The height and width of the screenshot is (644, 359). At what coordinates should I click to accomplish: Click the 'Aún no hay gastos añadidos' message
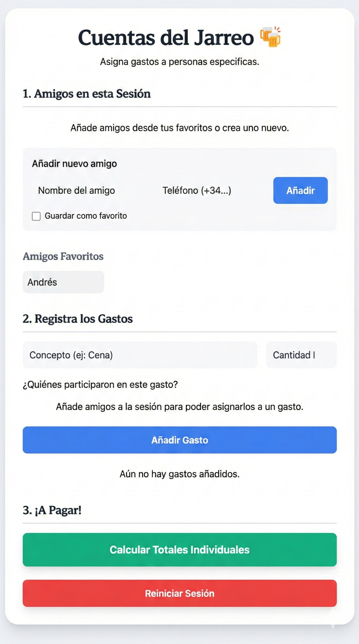coord(180,474)
